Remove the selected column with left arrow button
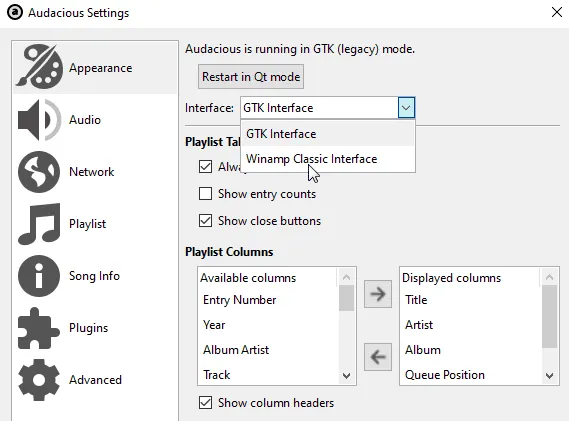Image resolution: width=569 pixels, height=421 pixels. [x=378, y=357]
